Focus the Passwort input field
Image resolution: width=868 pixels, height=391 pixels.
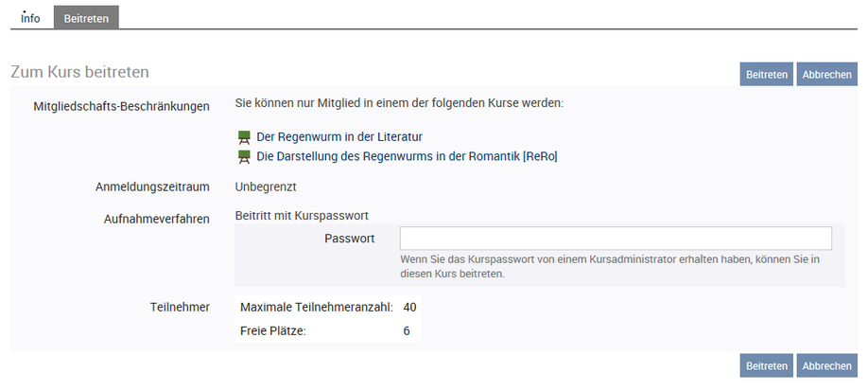pyautogui.click(x=616, y=239)
